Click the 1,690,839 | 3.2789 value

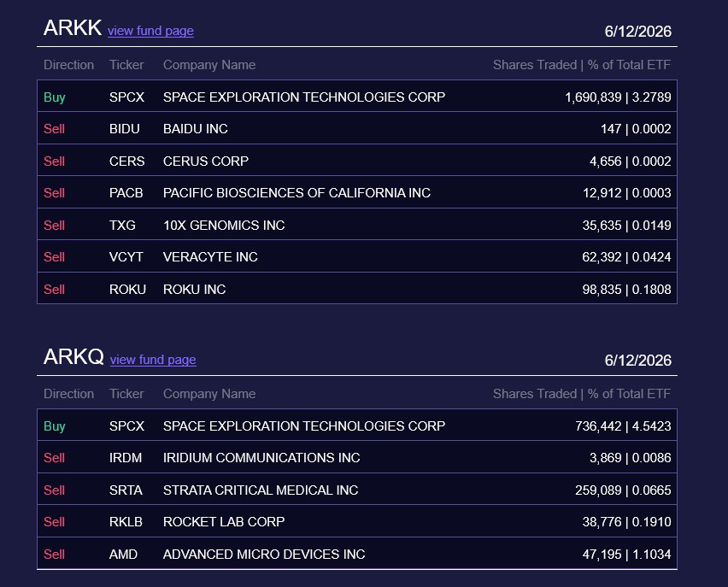click(x=618, y=97)
